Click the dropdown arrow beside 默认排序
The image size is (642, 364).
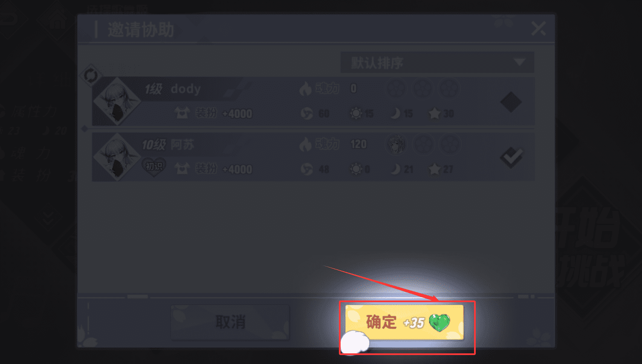pos(519,62)
